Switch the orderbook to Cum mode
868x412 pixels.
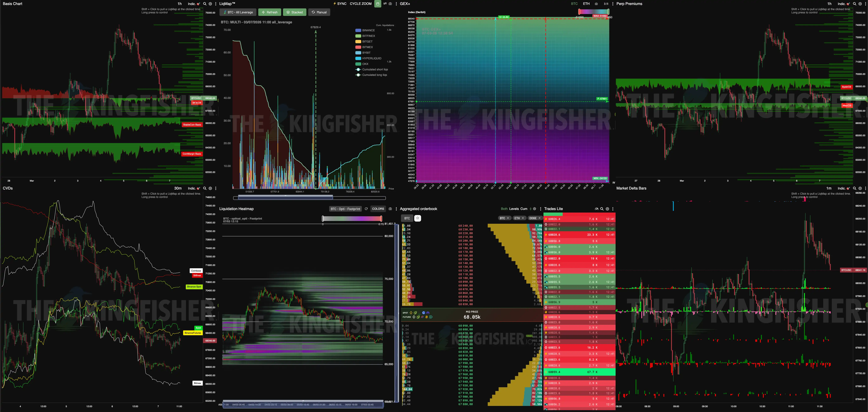524,209
